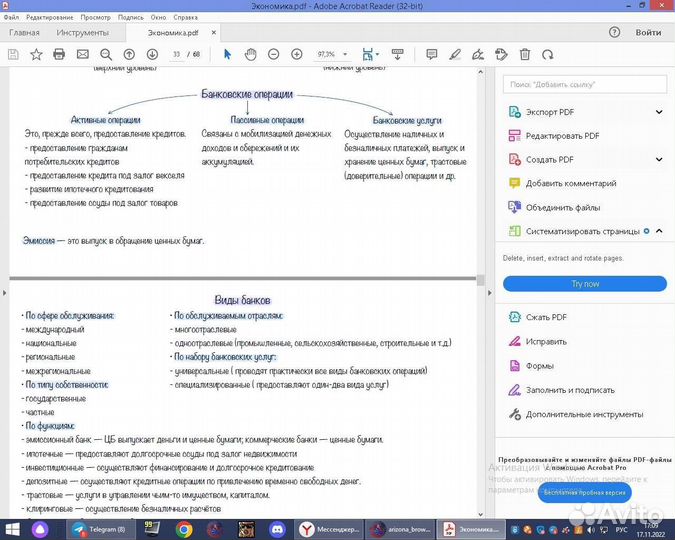Image resolution: width=675 pixels, height=540 pixels.
Task: Bookmark this document with the star icon
Action: click(36, 54)
